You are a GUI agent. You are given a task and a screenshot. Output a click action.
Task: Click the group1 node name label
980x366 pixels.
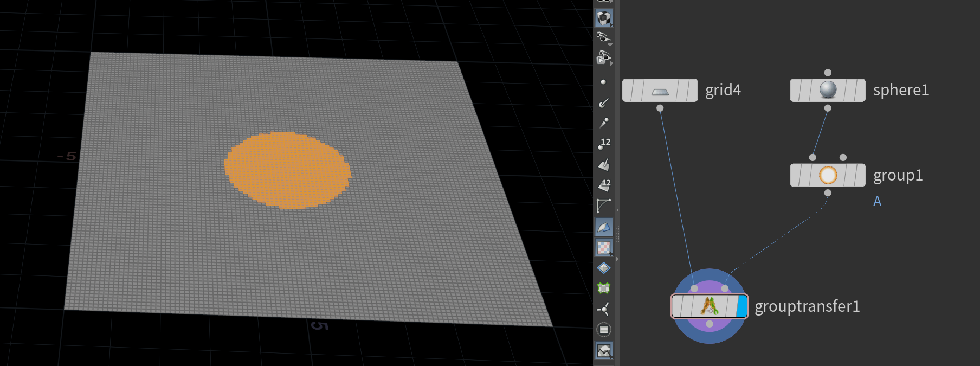[x=898, y=176]
